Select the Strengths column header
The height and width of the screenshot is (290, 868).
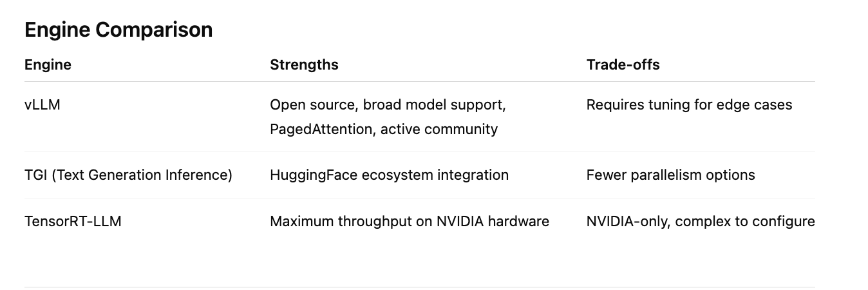tap(304, 64)
